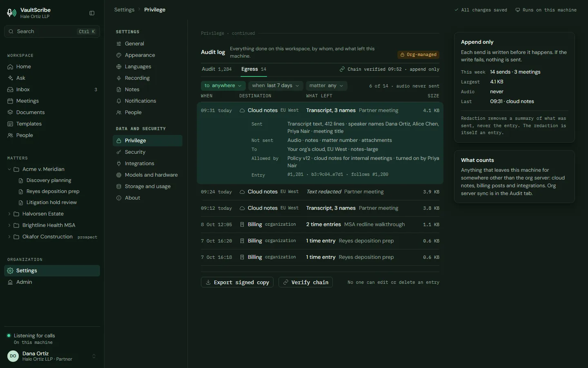The image size is (588, 368).
Task: Open the Documents page
Action: [52, 112]
